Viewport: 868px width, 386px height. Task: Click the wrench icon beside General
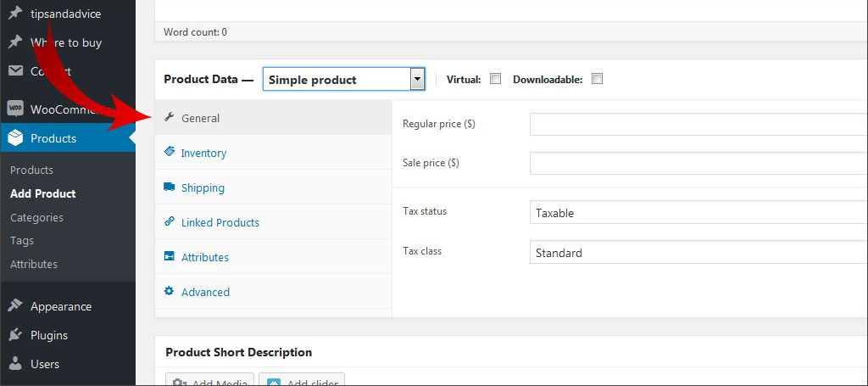click(x=169, y=118)
